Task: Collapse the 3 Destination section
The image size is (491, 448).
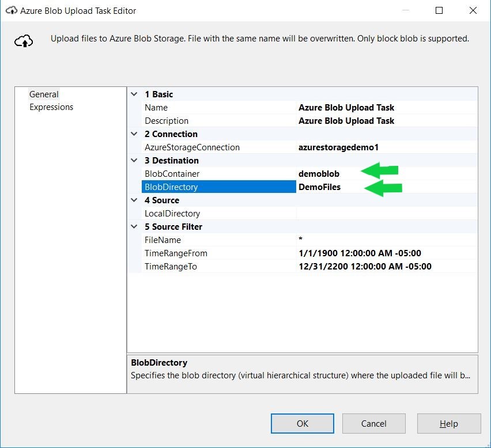Action: (x=134, y=161)
